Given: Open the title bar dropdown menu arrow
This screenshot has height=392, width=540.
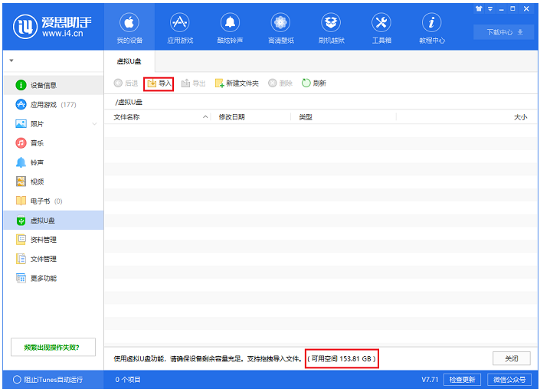Looking at the screenshot, I should (490, 9).
